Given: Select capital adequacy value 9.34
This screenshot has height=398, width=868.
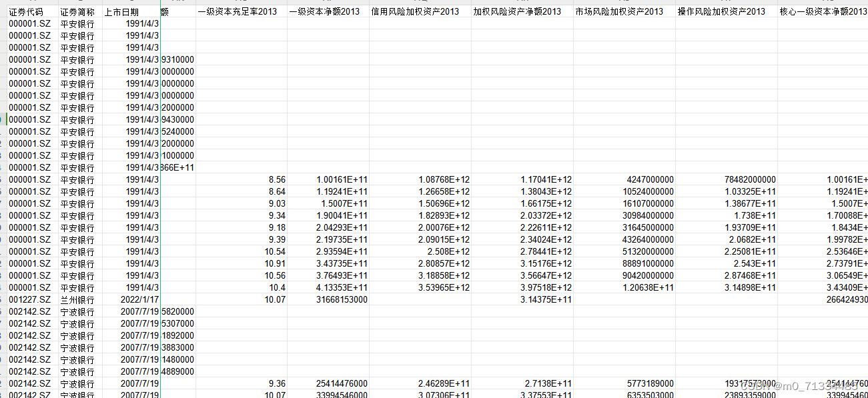Looking at the screenshot, I should click(x=242, y=215).
